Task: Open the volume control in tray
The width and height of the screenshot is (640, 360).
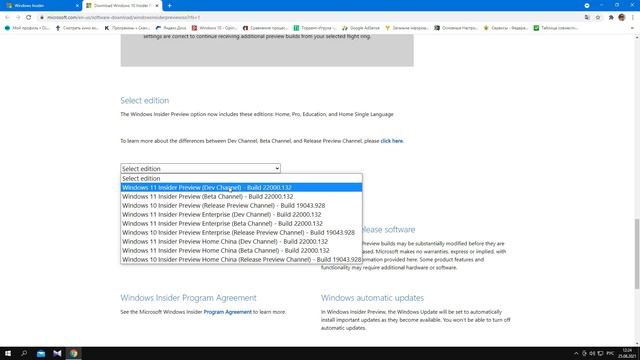Action: tap(592, 353)
